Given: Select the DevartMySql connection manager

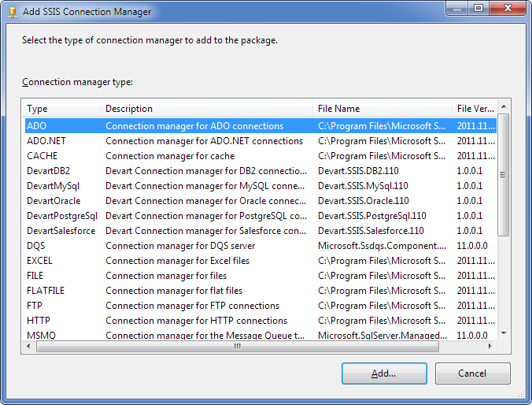Looking at the screenshot, I should coord(53,186).
